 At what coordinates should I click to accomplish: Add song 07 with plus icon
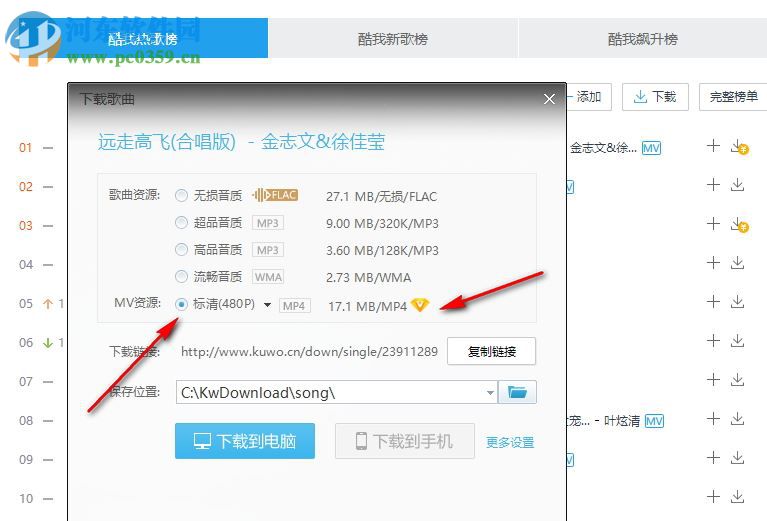[713, 380]
